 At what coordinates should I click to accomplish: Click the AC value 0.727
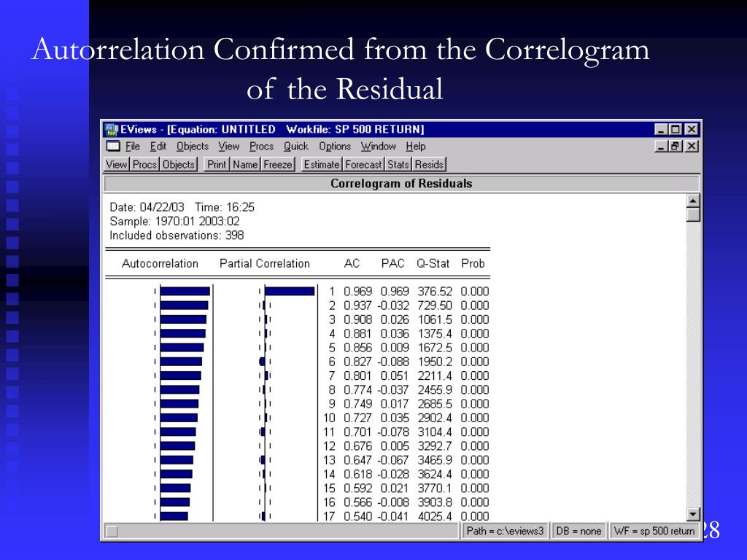click(357, 418)
